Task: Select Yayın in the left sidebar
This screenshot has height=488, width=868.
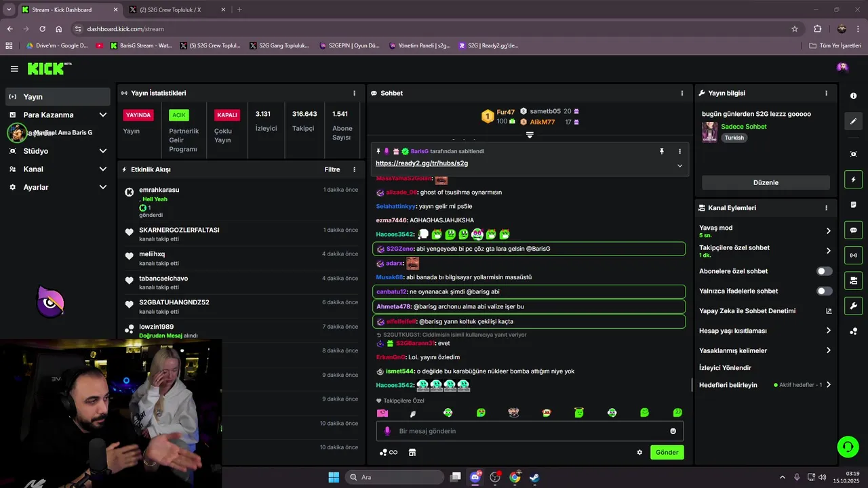Action: click(58, 97)
